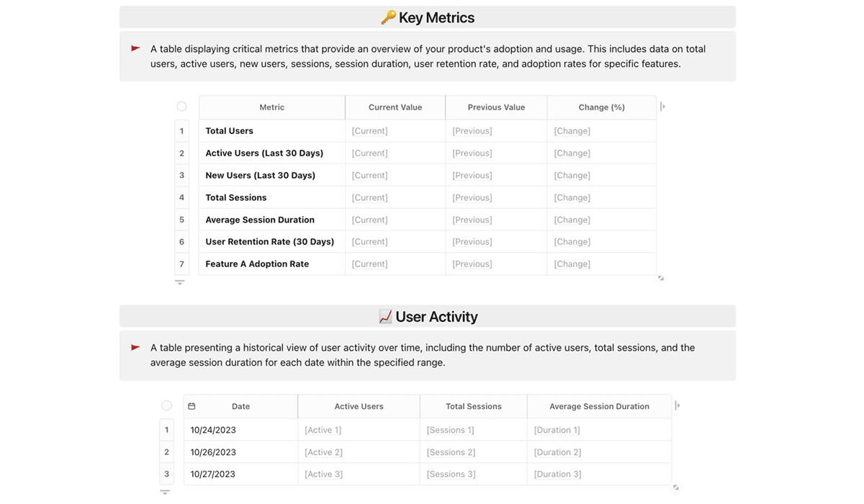The width and height of the screenshot is (864, 504).
Task: Expand rows using handle below Key Metrics table
Action: coord(180,282)
